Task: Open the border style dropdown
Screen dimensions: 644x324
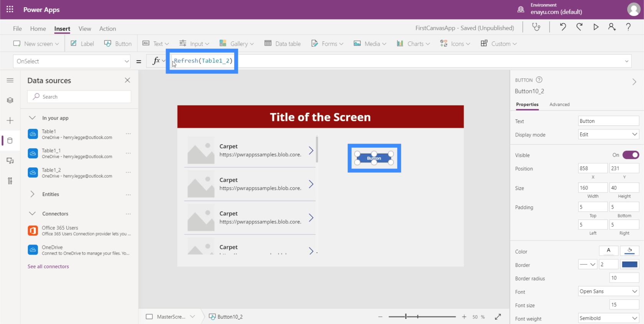Action: [588, 264]
